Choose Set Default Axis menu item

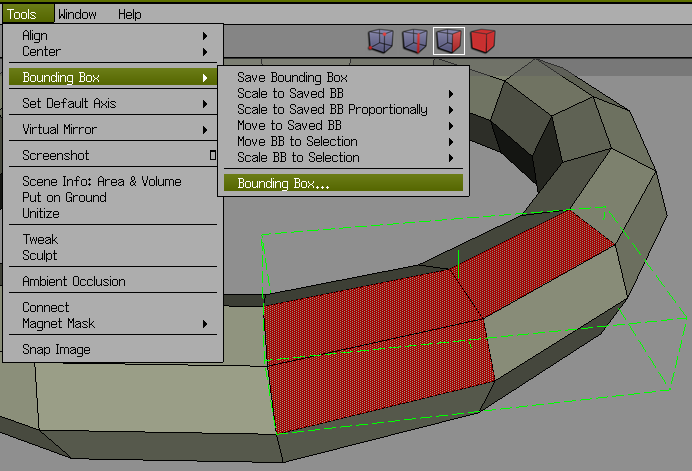[113, 103]
